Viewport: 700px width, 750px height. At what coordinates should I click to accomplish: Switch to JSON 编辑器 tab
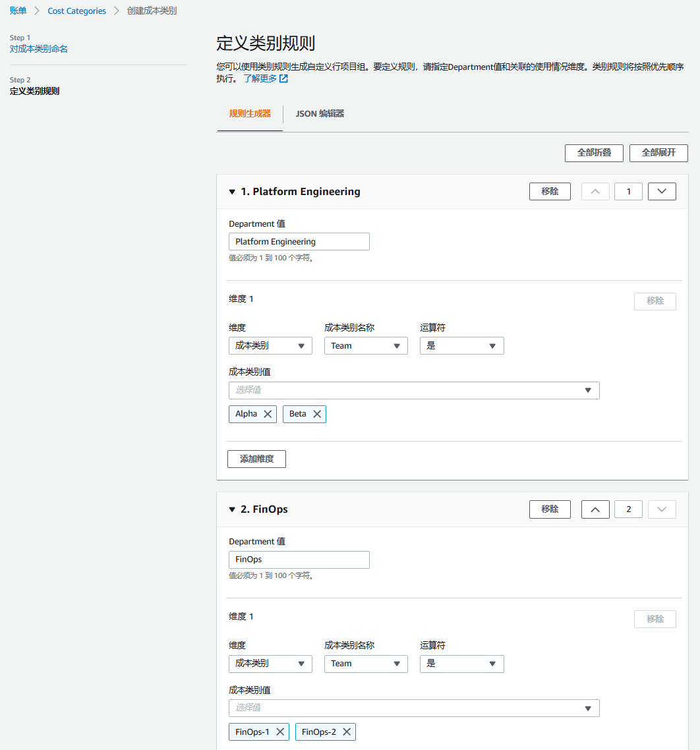pos(320,113)
